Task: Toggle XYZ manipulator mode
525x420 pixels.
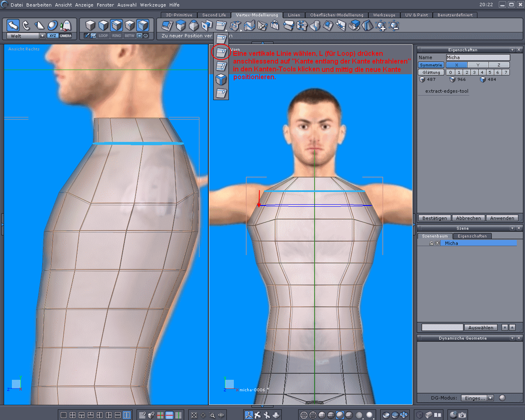Action: pos(52,36)
